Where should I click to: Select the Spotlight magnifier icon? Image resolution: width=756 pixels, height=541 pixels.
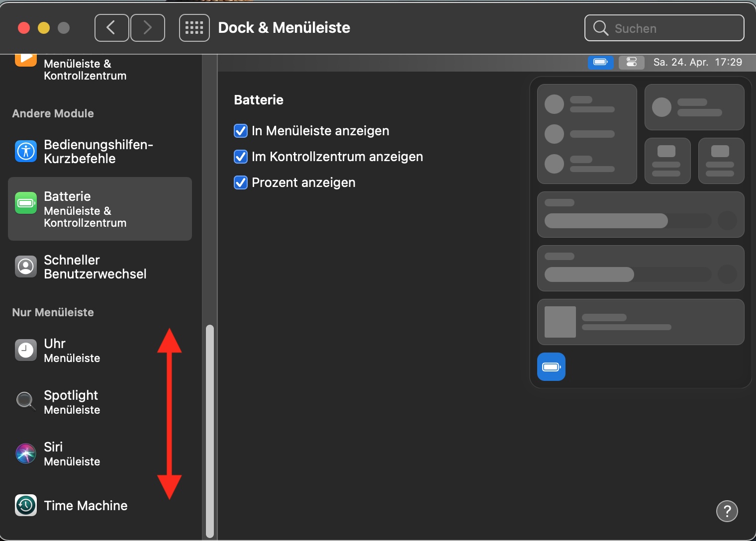pos(25,401)
